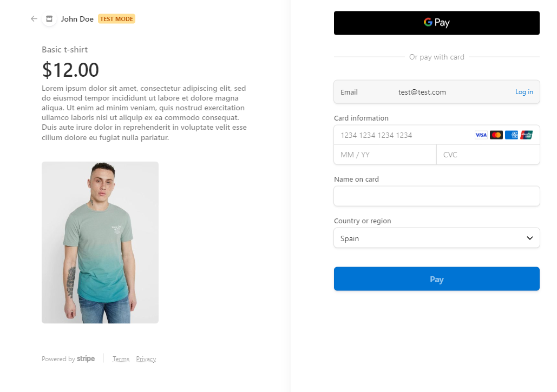The height and width of the screenshot is (392, 557).
Task: Click the CVC input field
Action: pos(487,155)
